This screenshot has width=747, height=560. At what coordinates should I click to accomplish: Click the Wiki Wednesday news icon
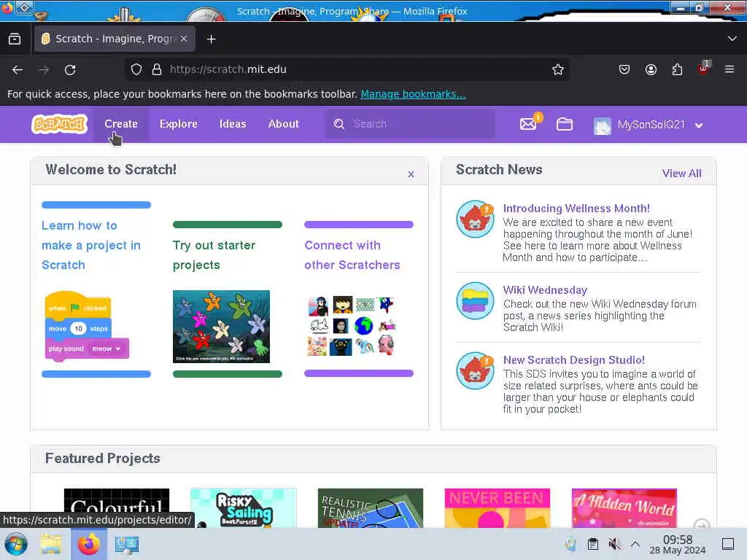pyautogui.click(x=475, y=301)
